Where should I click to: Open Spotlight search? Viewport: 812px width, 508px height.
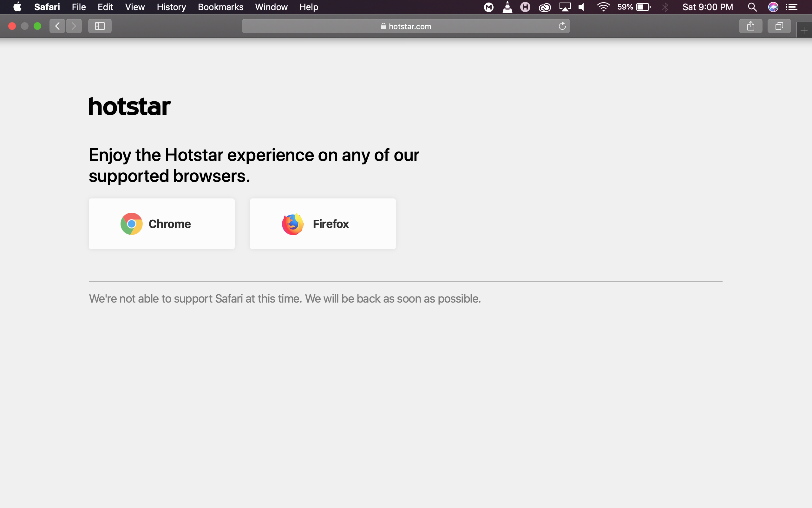click(752, 7)
